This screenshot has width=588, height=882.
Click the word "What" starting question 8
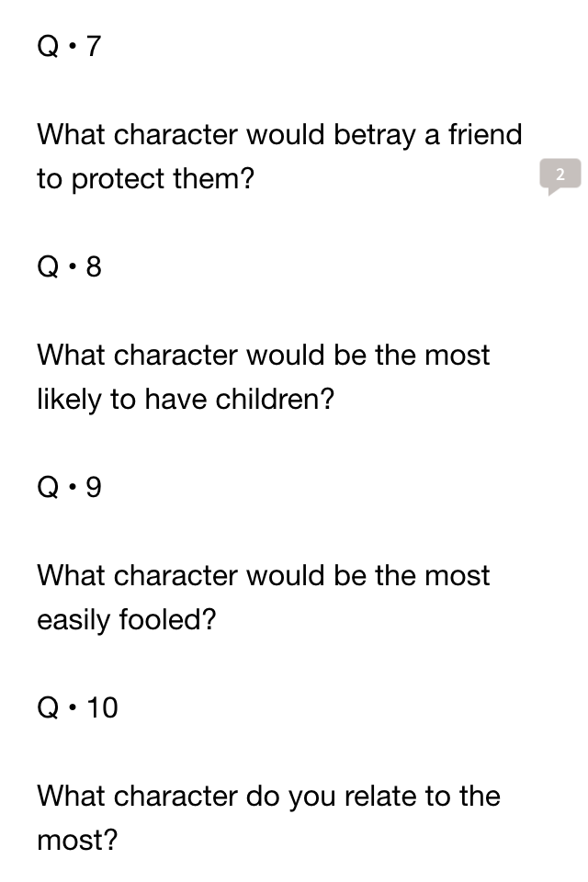click(71, 355)
